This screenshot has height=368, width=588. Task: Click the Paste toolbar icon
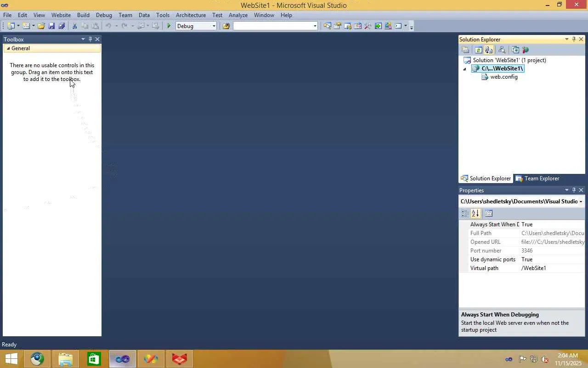tap(95, 26)
